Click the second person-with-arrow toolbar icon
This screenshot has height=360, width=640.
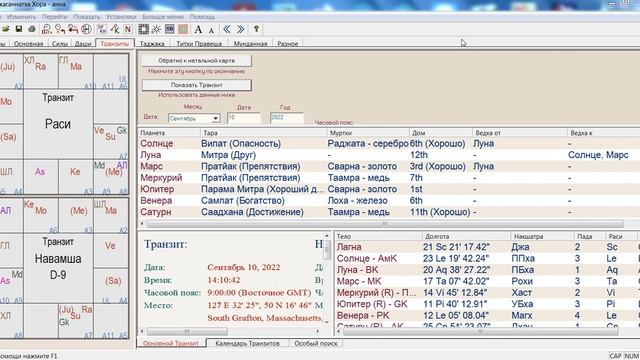[60, 29]
